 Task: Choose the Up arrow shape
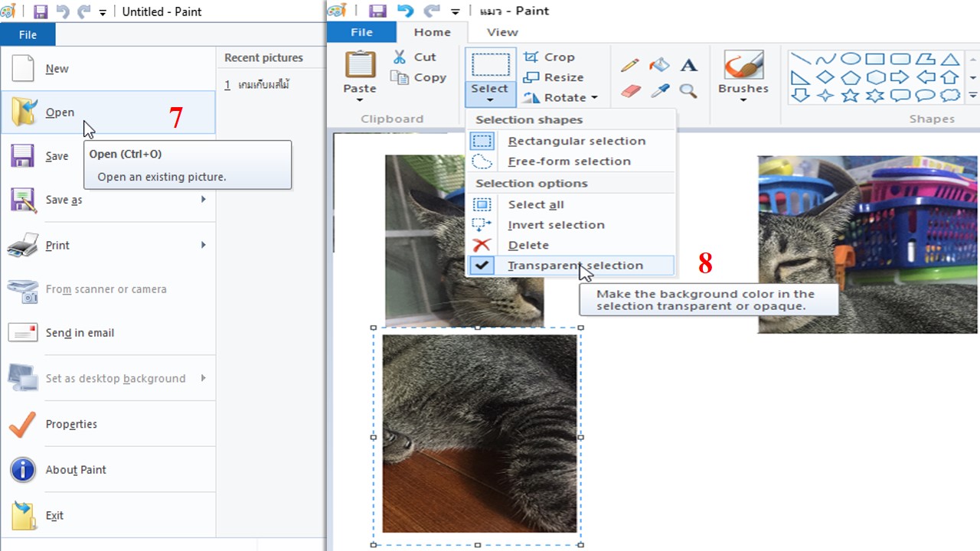point(950,77)
